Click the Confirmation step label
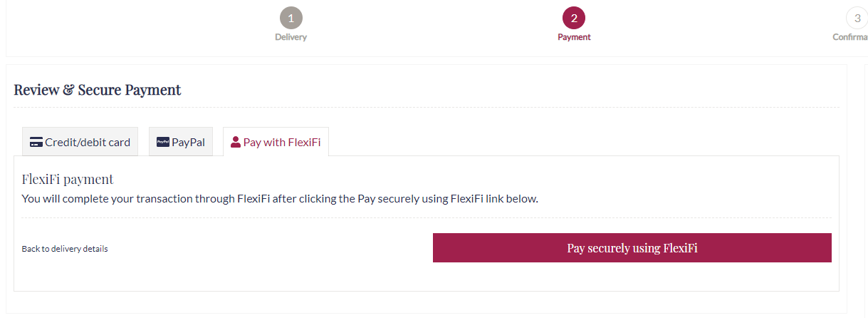The width and height of the screenshot is (868, 318). (850, 37)
